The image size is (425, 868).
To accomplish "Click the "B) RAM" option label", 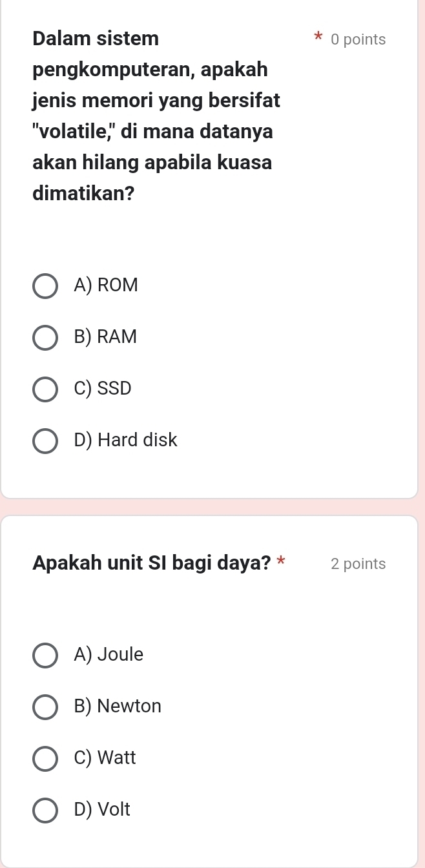I will pos(106,336).
